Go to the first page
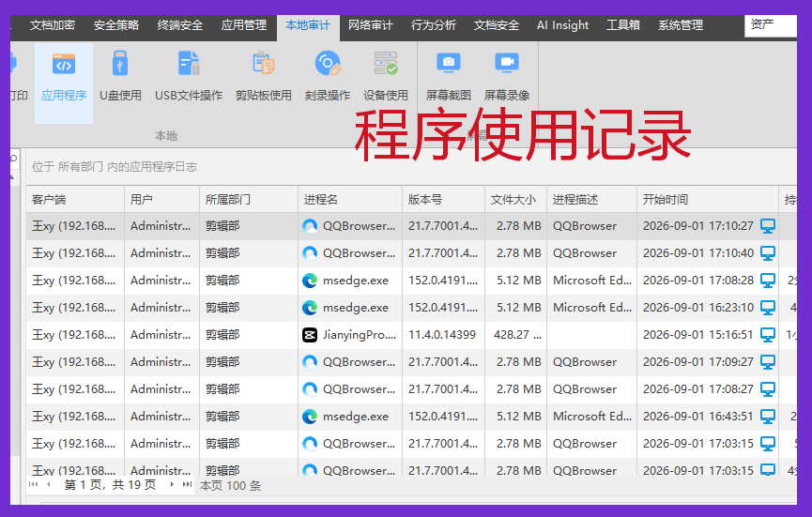The image size is (812, 517). pyautogui.click(x=34, y=484)
